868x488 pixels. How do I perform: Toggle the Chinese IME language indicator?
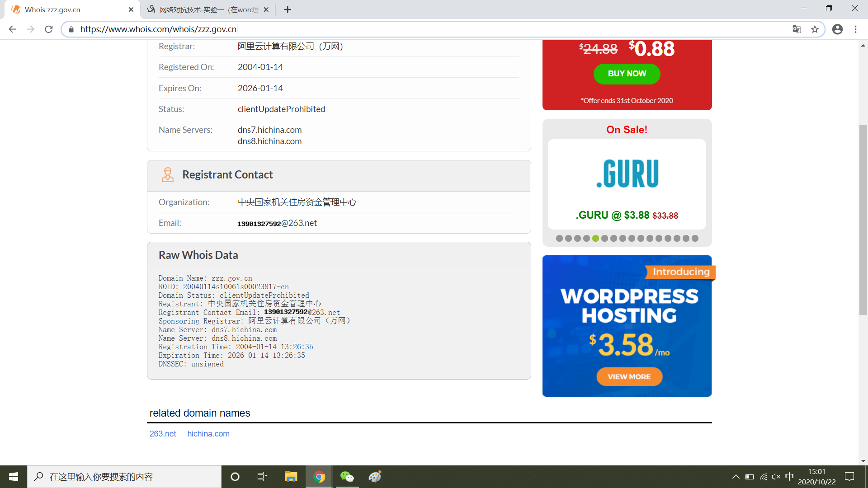point(789,477)
